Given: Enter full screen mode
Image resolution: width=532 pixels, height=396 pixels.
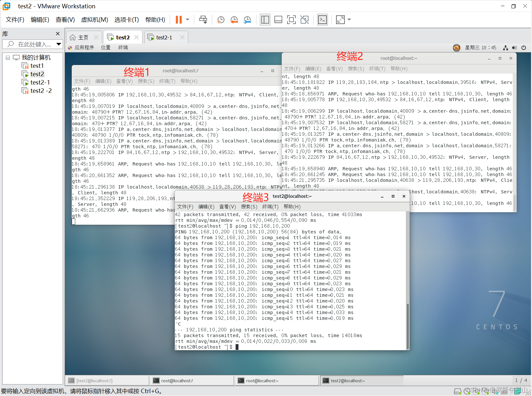Looking at the screenshot, I should (291, 20).
